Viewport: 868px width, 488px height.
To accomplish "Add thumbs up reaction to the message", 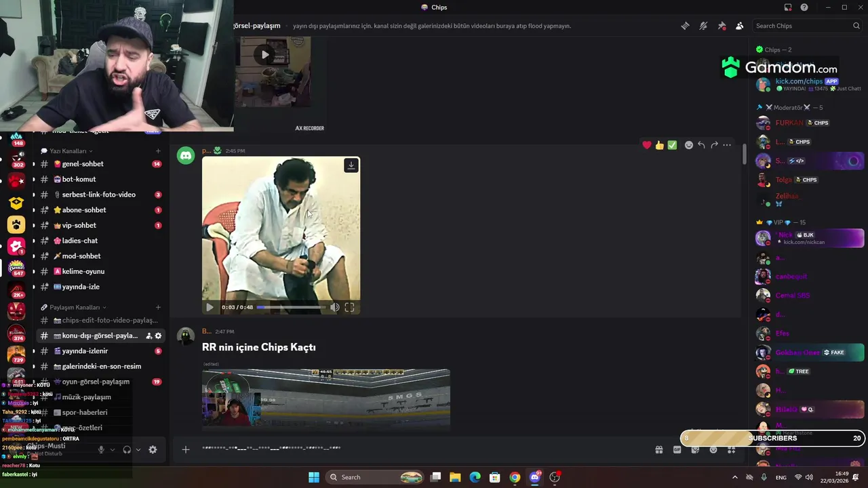I will coord(659,145).
